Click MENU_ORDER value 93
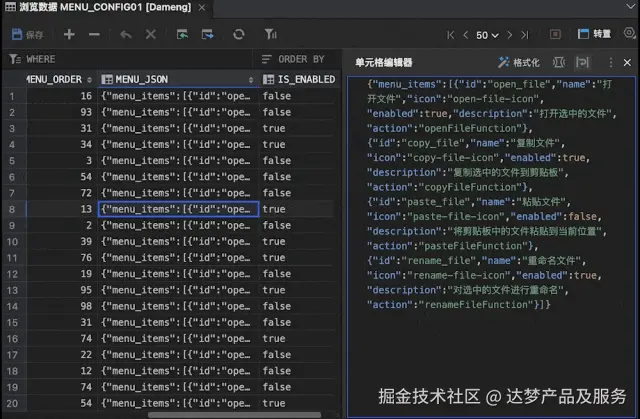The width and height of the screenshot is (640, 419). tap(86, 112)
